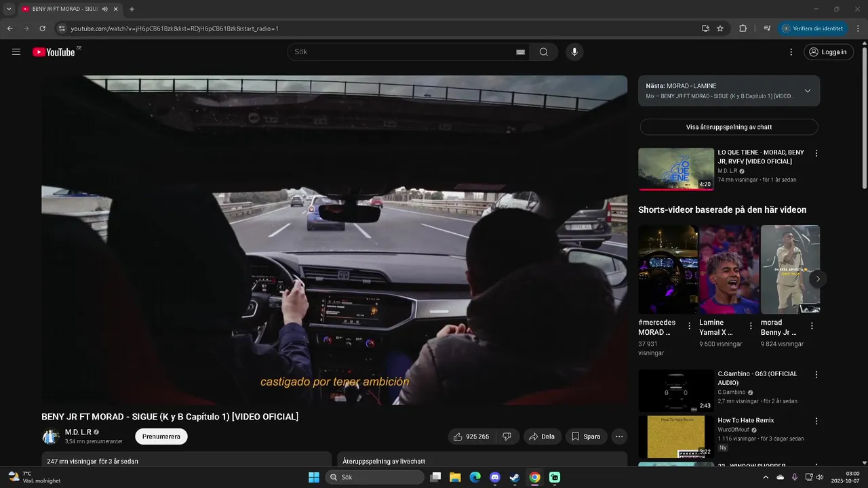The width and height of the screenshot is (868, 488).
Task: View site information icon in address bar
Action: (62, 28)
